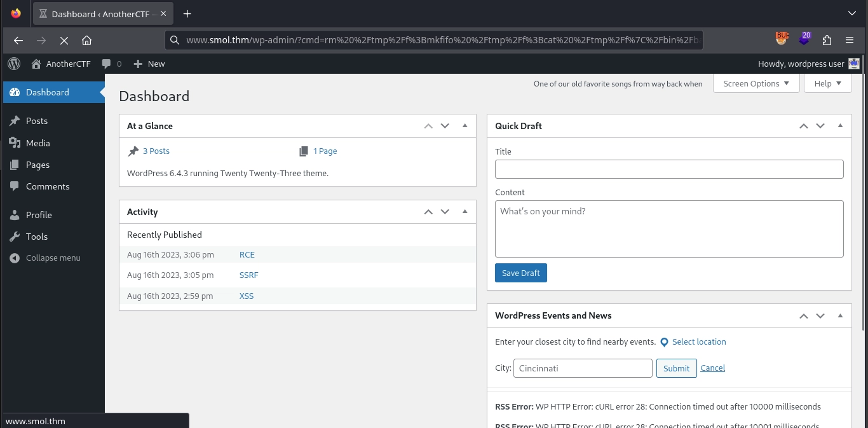Expand the Help dropdown tab
Viewport: 868px width, 428px height.
coord(827,83)
